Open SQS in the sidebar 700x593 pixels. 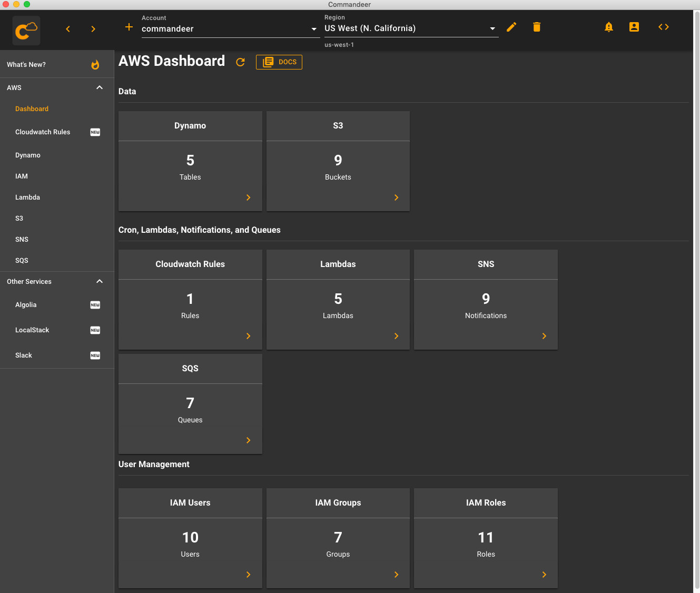[x=22, y=261]
